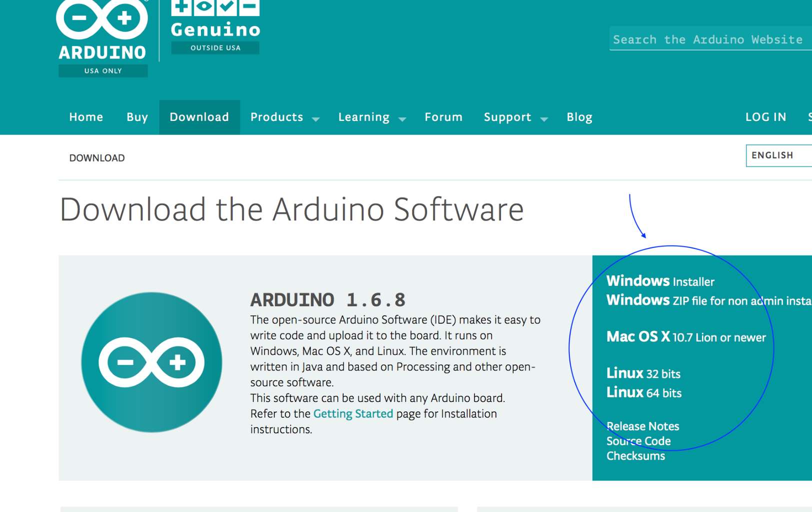Open the Products dropdown menu
Image resolution: width=812 pixels, height=512 pixels.
click(x=277, y=117)
